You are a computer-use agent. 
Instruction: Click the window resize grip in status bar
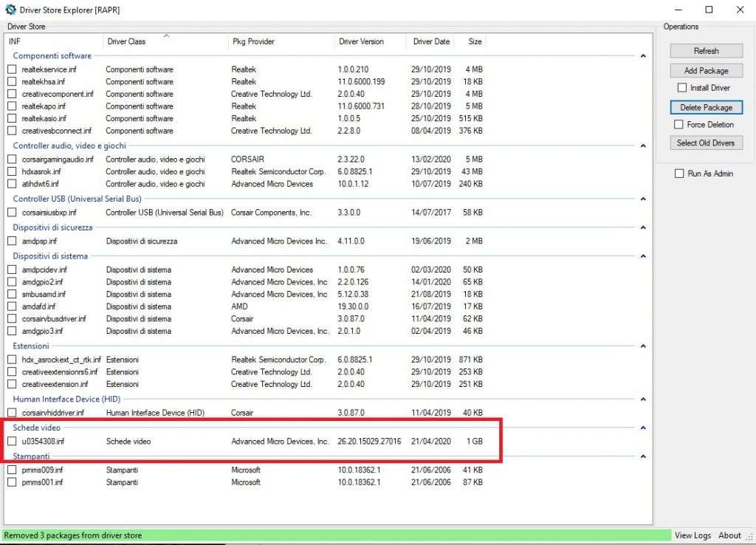pyautogui.click(x=750, y=537)
